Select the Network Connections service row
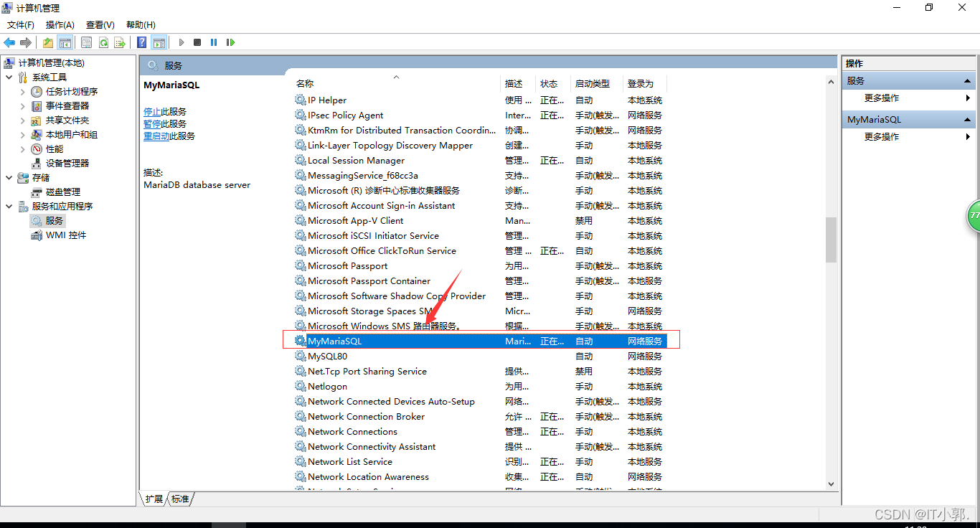 pos(481,432)
